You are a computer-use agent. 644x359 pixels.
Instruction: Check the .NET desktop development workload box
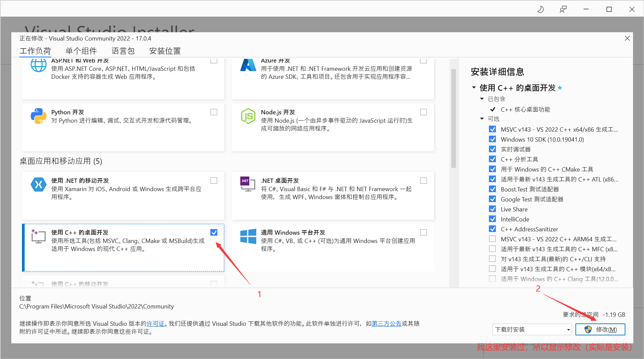tap(424, 180)
